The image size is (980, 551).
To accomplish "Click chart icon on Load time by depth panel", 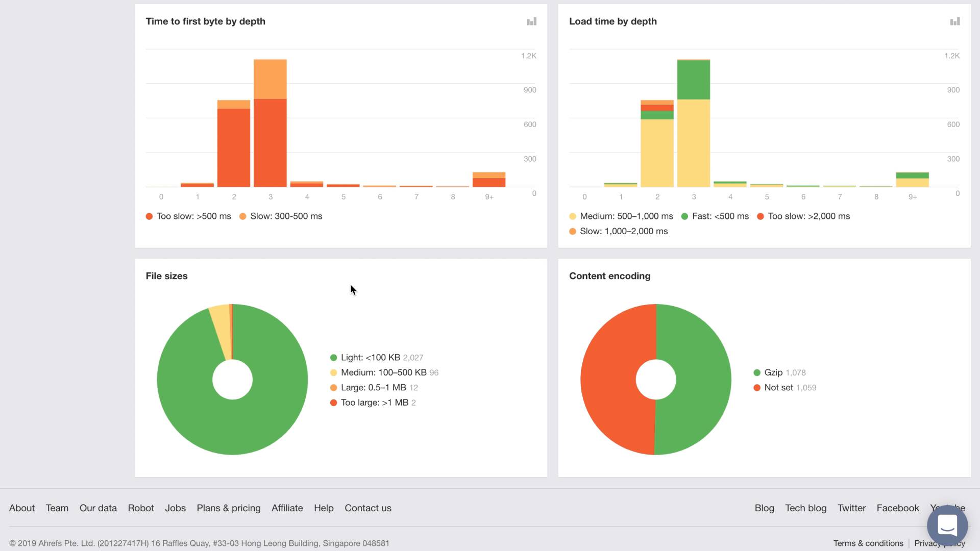I will coord(955,21).
